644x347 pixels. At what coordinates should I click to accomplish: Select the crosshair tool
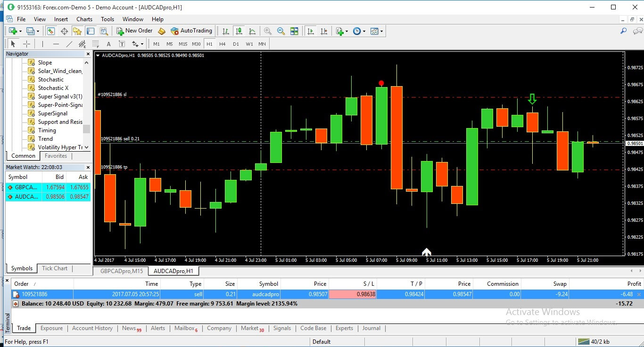pyautogui.click(x=27, y=44)
